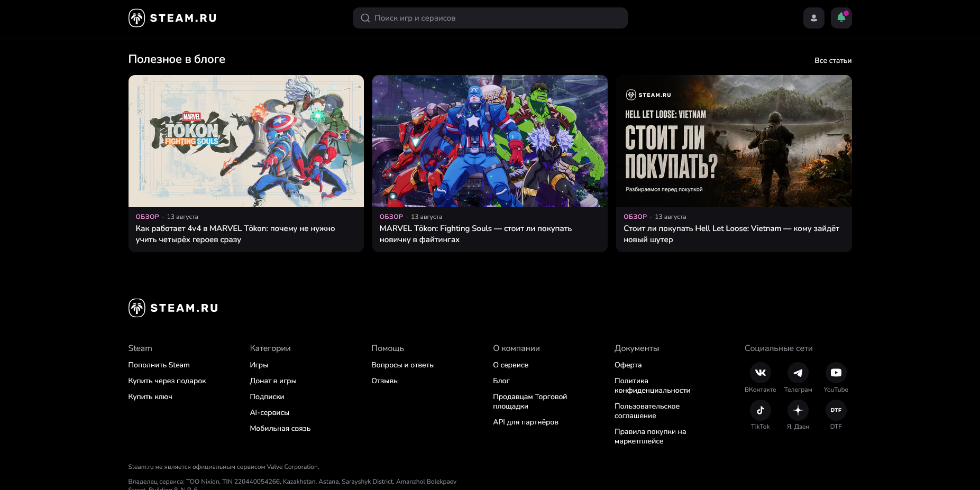Open the 'Пополнить Steam' footer link

pos(159,365)
